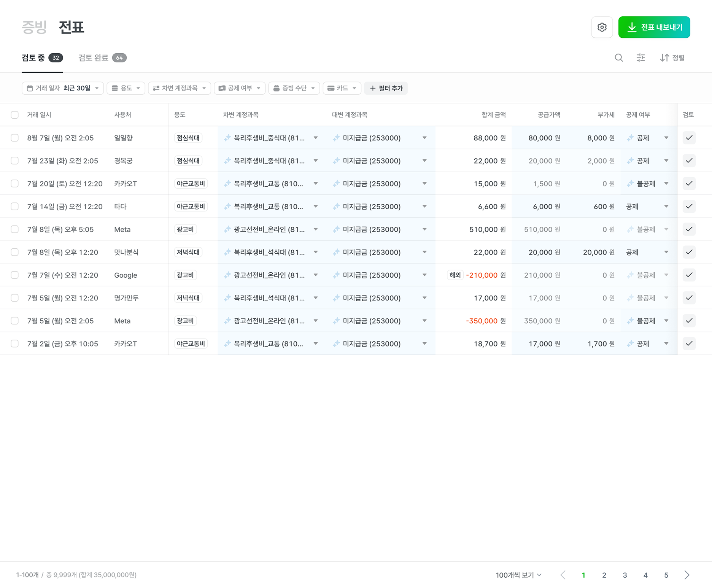This screenshot has width=712, height=588.
Task: Toggle the select-all header checkbox
Action: (x=14, y=115)
